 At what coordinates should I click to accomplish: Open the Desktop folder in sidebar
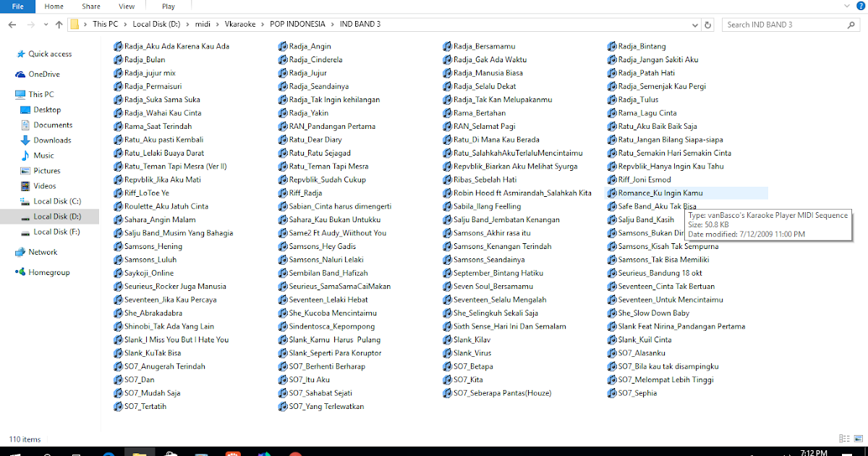coord(46,110)
